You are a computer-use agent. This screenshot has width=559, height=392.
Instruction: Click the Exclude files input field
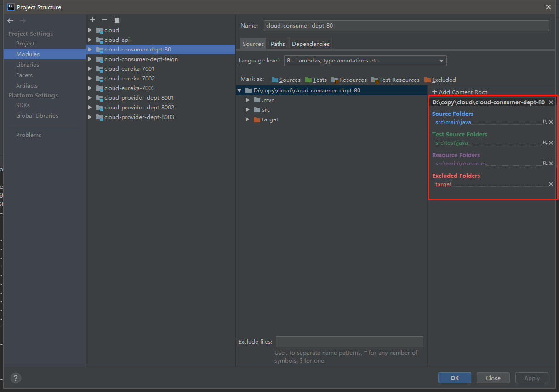[349, 342]
